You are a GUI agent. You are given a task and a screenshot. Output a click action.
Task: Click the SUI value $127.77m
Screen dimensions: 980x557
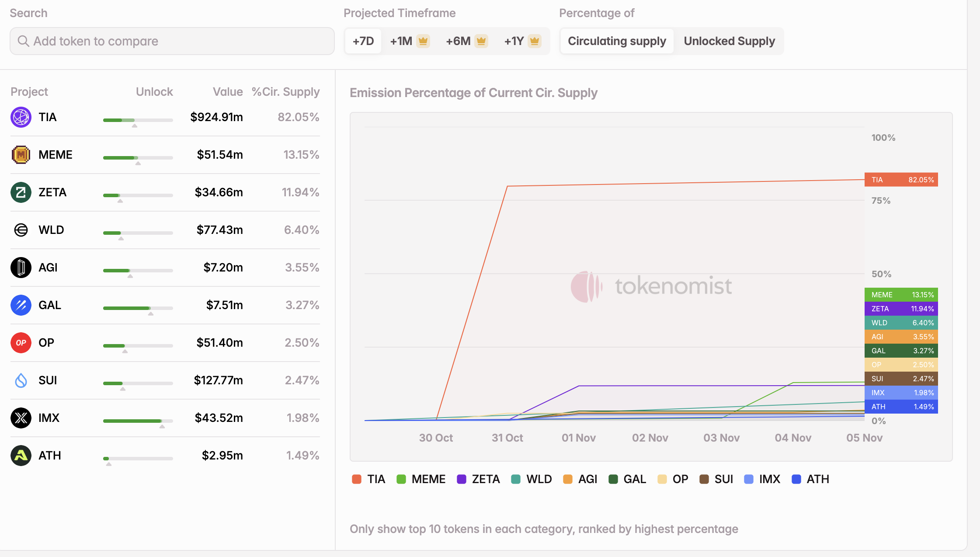coord(218,380)
